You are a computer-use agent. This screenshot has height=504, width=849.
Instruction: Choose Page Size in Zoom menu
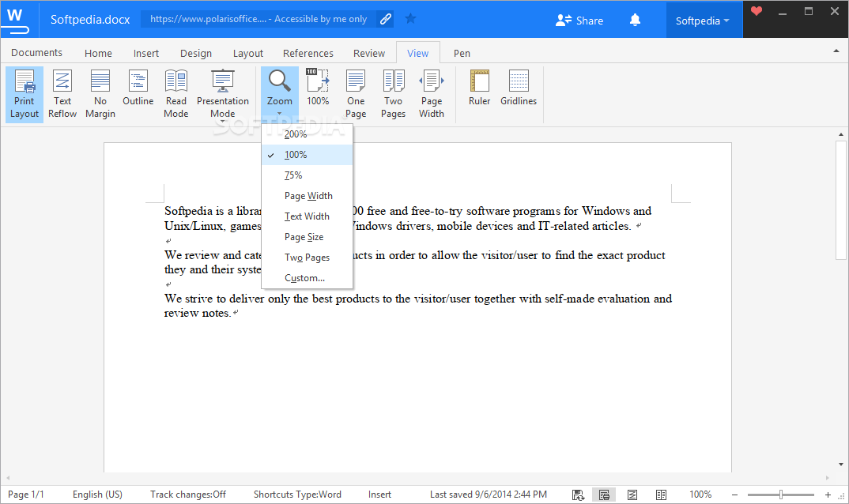click(307, 237)
